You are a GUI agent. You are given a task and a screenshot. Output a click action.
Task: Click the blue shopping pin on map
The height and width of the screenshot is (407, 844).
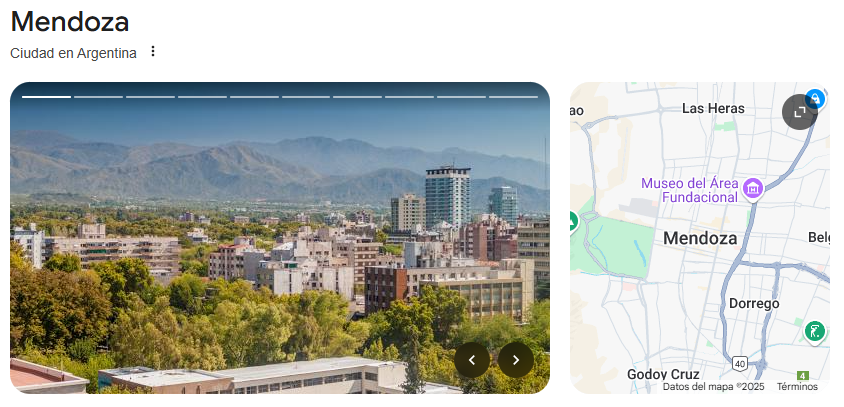tap(815, 99)
